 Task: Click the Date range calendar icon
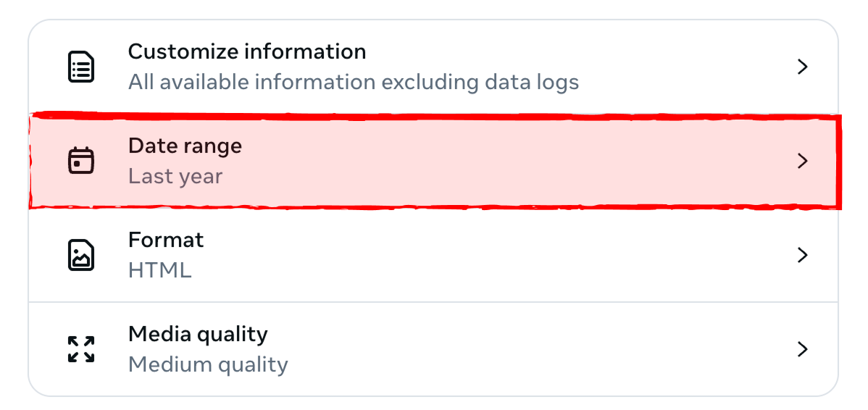[x=81, y=161]
